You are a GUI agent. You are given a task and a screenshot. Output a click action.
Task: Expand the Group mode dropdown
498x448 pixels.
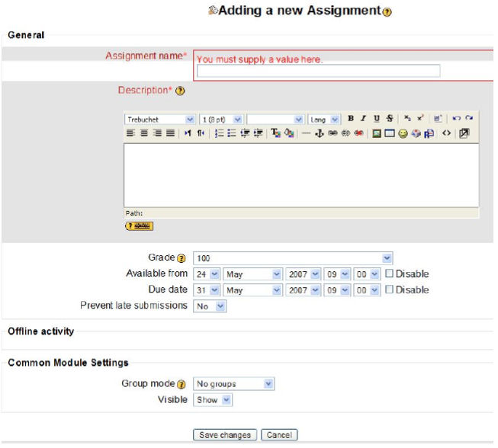(233, 384)
